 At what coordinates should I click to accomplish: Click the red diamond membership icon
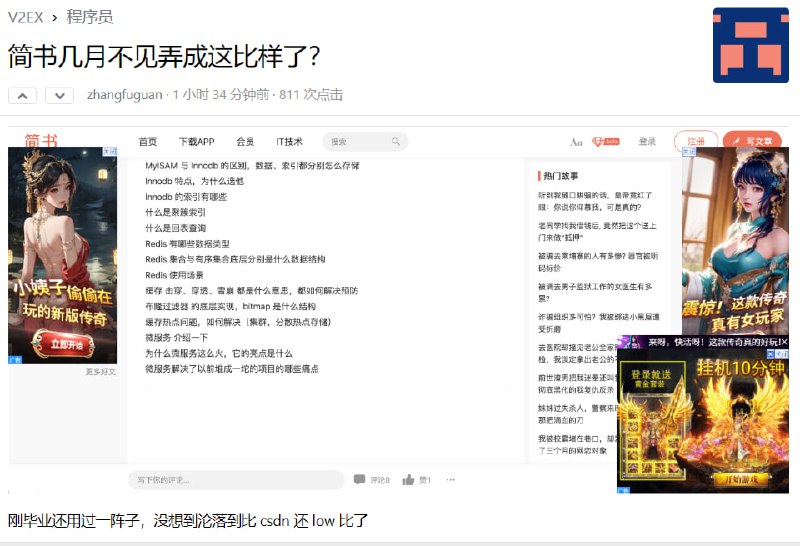pyautogui.click(x=604, y=142)
